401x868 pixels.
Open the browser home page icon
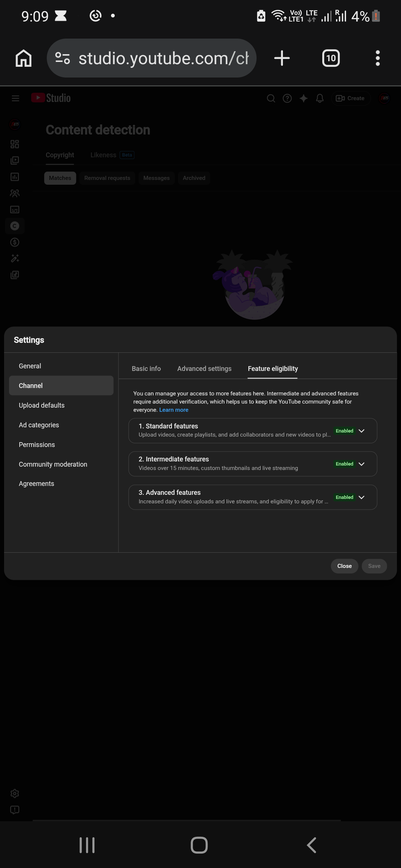coord(23,58)
